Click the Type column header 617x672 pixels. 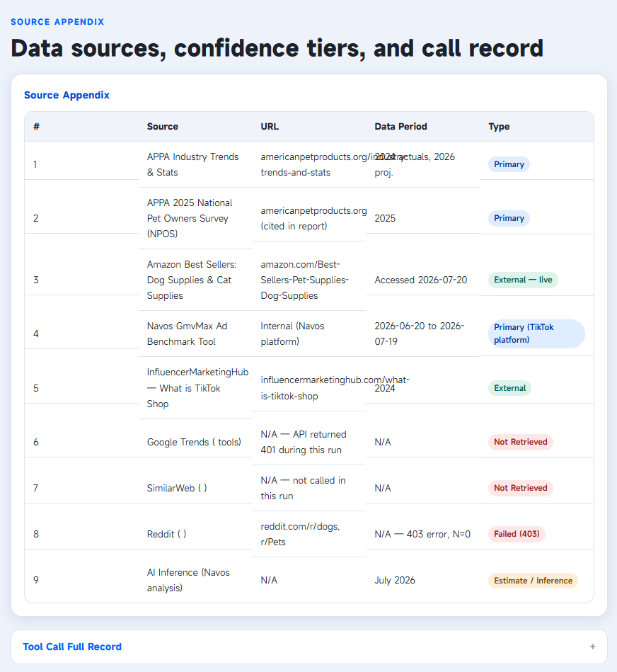coord(500,127)
